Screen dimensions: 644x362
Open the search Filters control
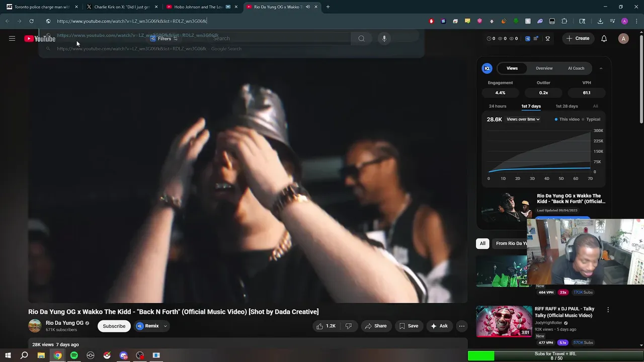[x=164, y=38]
